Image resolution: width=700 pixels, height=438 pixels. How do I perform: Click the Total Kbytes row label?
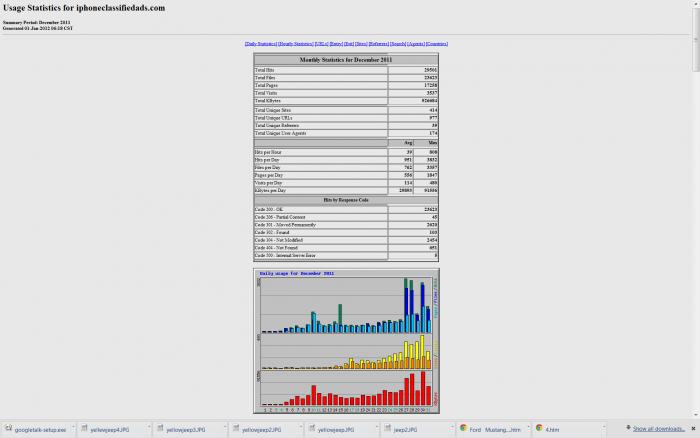(268, 101)
